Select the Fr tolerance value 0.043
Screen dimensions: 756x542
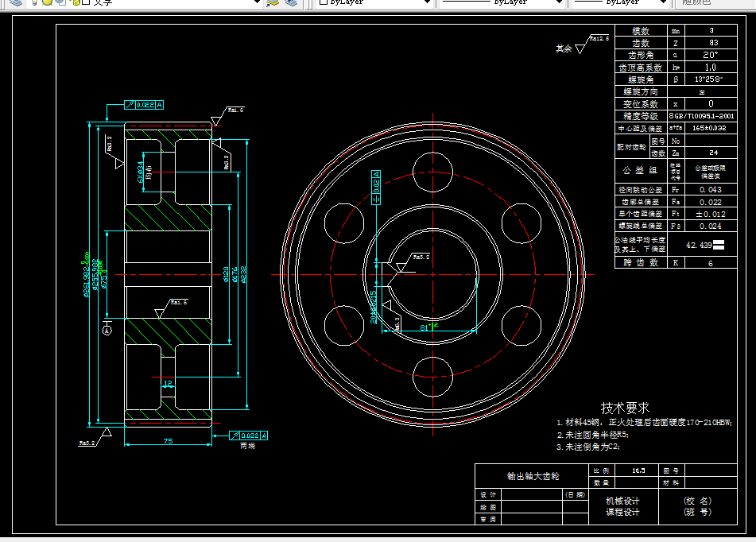coord(711,190)
